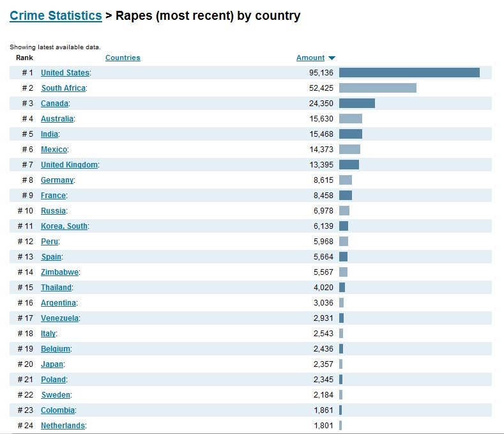Open the Mexico country link
Viewport: 504px width, 434px height.
point(54,150)
